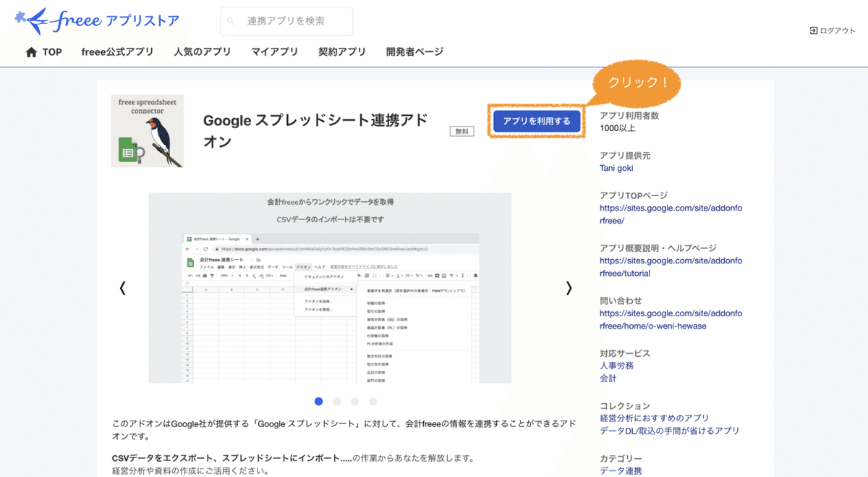Click the 無料 badge

(x=461, y=132)
